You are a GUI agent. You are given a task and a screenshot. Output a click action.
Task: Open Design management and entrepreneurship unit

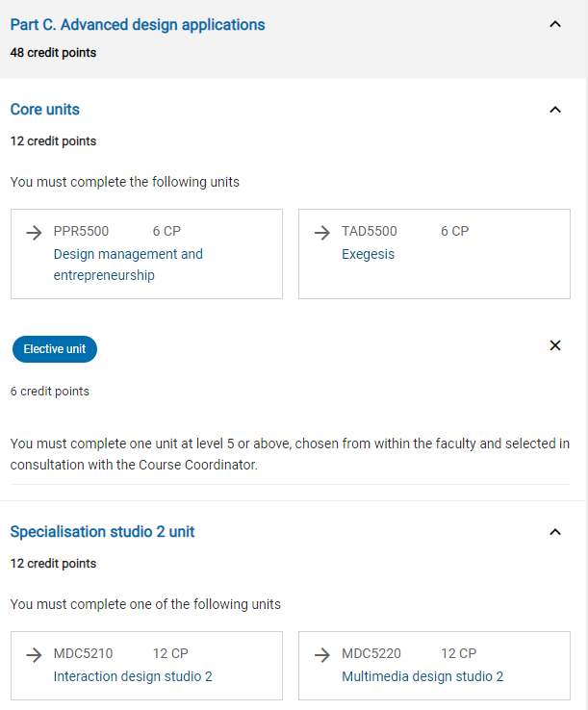pyautogui.click(x=128, y=265)
